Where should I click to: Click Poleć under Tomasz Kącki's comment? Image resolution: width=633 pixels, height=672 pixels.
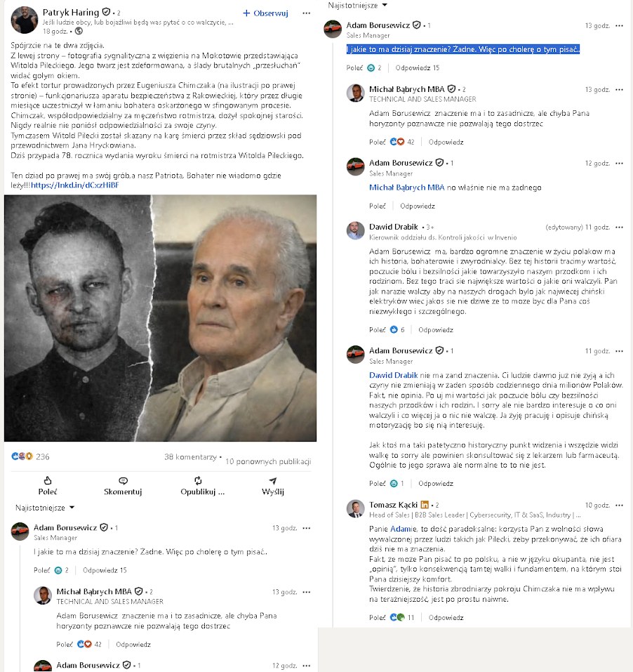378,617
